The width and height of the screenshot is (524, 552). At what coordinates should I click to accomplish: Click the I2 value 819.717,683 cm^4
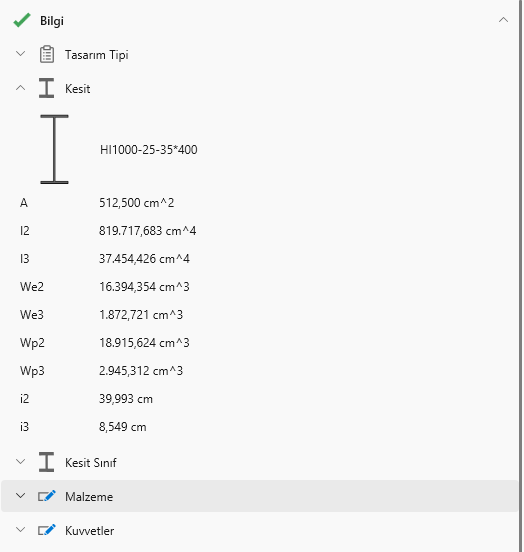coord(148,231)
